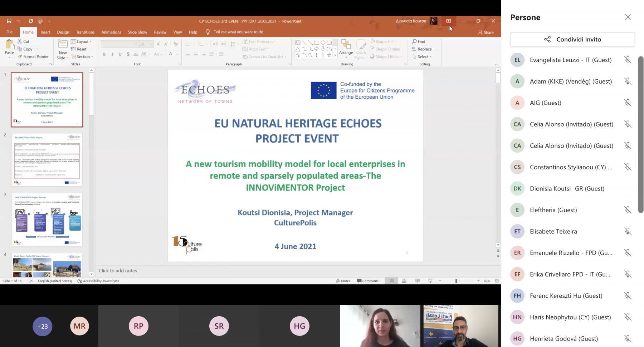Select the Oval shape in the shapes gallery
This screenshot has height=347, width=644.
323,43
